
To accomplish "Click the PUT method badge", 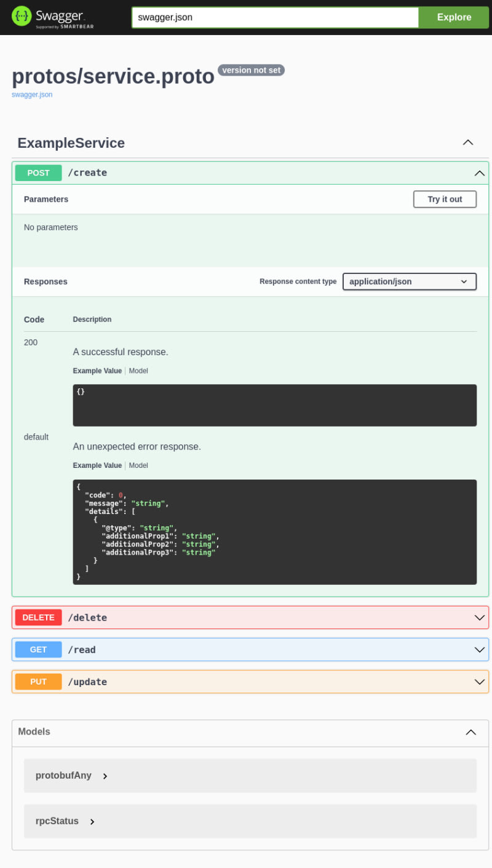I will 39,681.
